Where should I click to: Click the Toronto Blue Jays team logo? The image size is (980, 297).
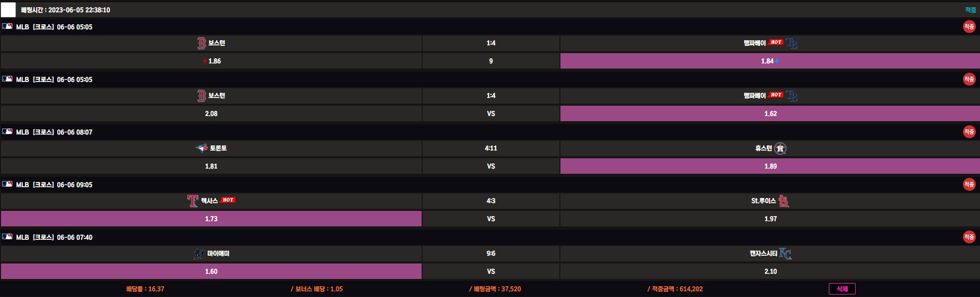[201, 148]
